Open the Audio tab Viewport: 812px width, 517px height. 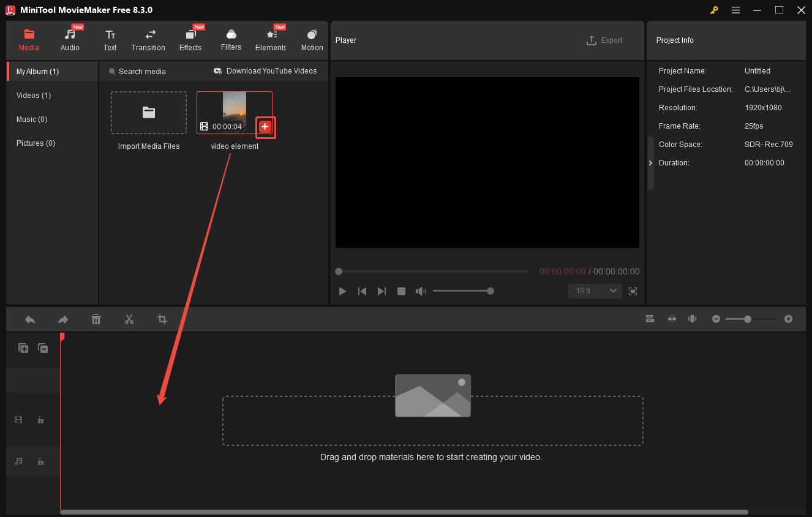pyautogui.click(x=70, y=40)
